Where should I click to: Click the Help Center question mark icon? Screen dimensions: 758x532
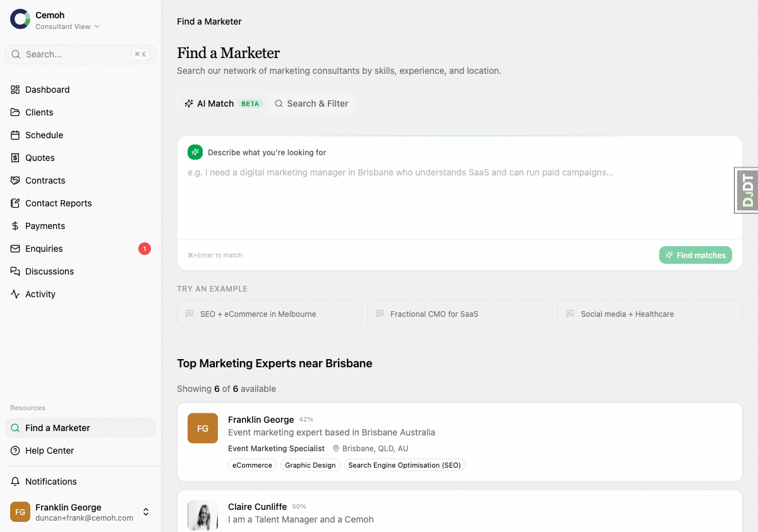[15, 451]
